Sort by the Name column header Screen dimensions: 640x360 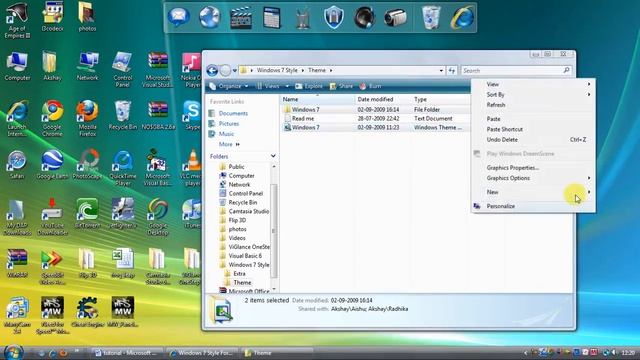click(318, 99)
